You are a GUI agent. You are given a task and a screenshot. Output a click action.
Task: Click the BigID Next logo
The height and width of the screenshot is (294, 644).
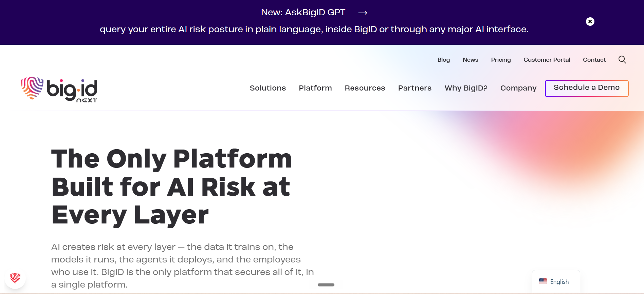[x=59, y=90]
